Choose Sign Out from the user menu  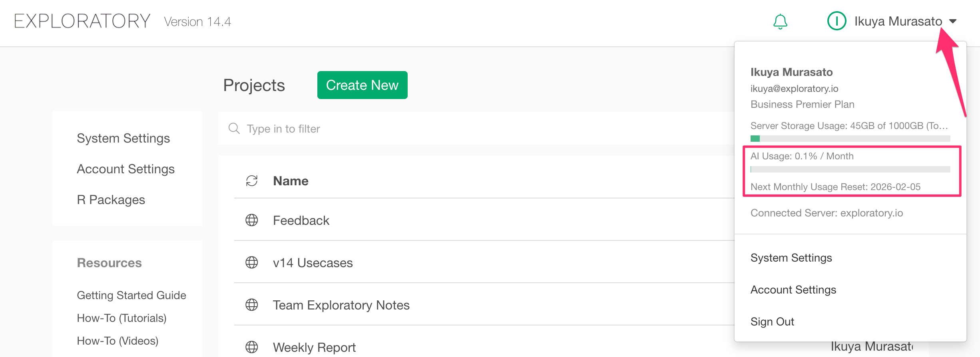click(772, 322)
